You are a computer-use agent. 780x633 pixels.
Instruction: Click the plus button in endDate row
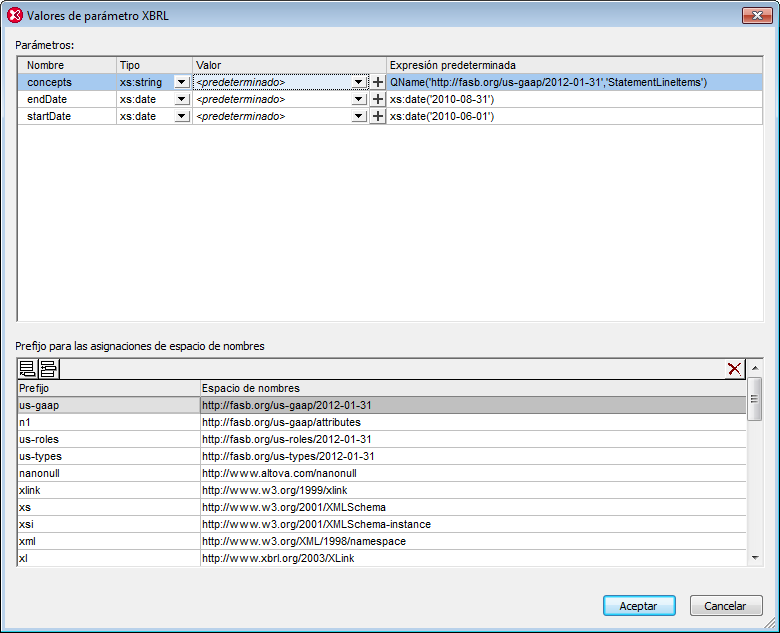tap(378, 99)
